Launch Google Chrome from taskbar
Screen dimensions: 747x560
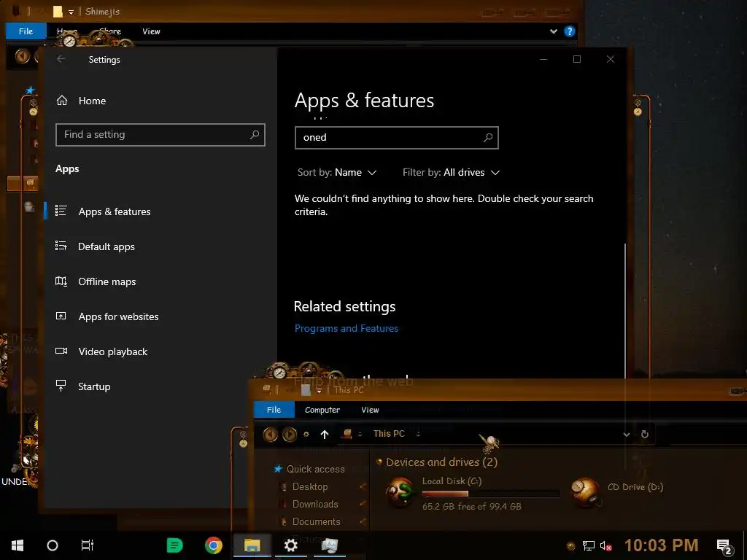[x=214, y=545]
